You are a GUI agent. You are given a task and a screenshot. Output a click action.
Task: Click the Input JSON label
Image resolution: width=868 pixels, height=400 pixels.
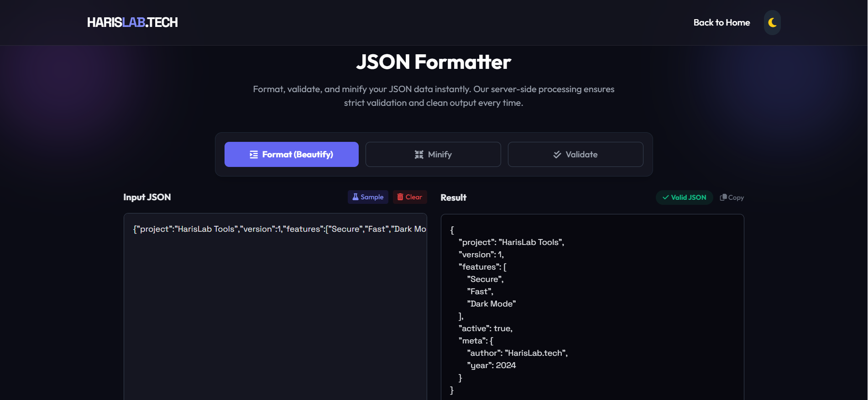[147, 197]
